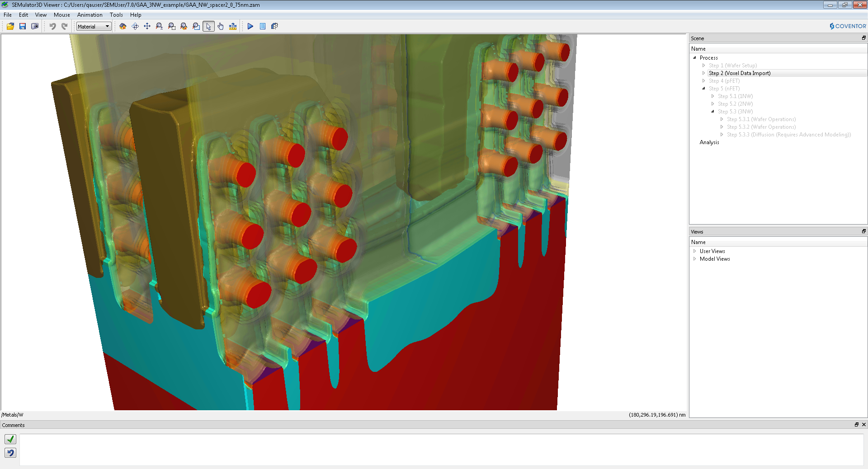Viewport: 868px width, 469px height.
Task: Expand the User Views tree node
Action: point(695,251)
